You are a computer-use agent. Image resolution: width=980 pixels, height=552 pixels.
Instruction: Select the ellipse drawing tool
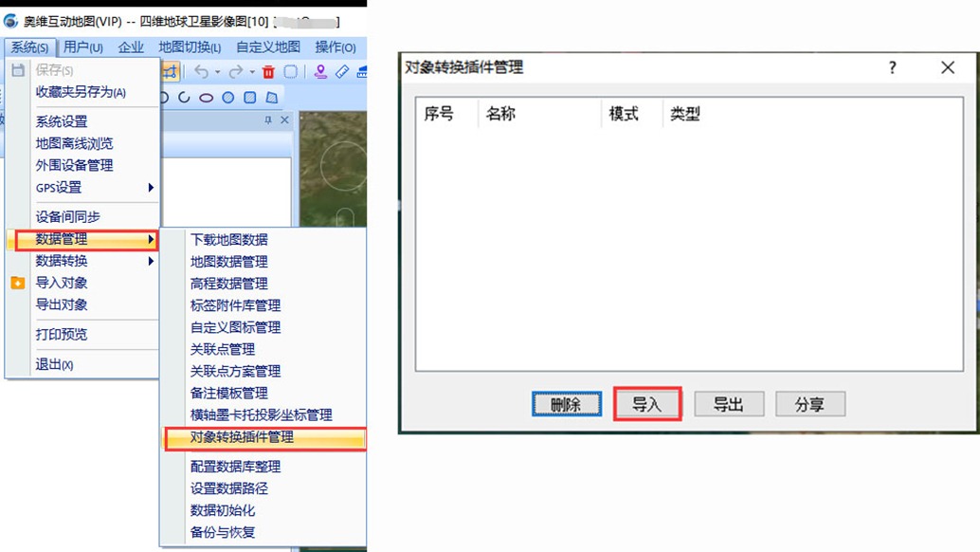[205, 97]
